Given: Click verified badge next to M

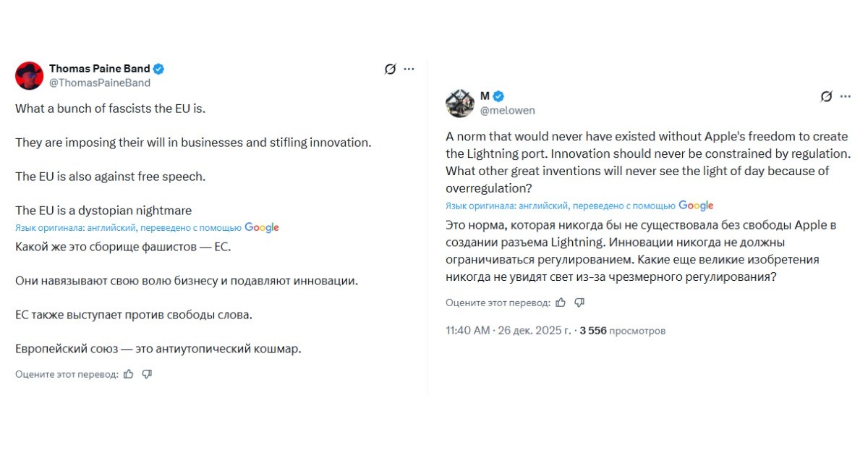Looking at the screenshot, I should pyautogui.click(x=498, y=96).
